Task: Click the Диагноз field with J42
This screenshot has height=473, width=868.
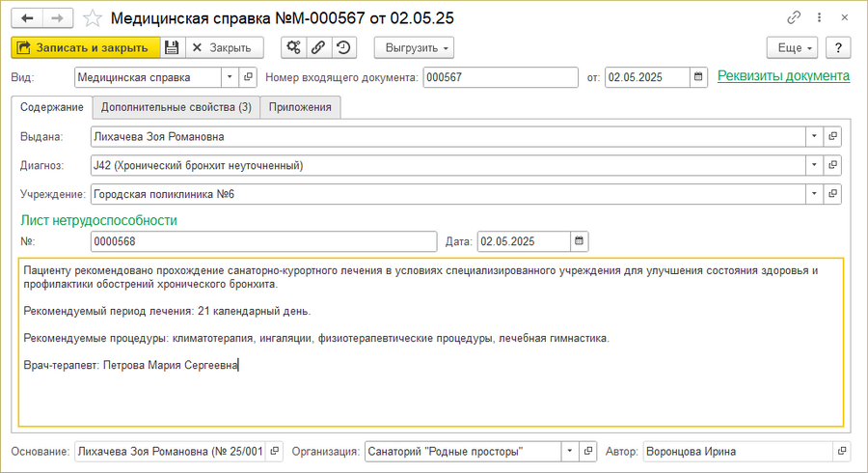Action: point(448,165)
